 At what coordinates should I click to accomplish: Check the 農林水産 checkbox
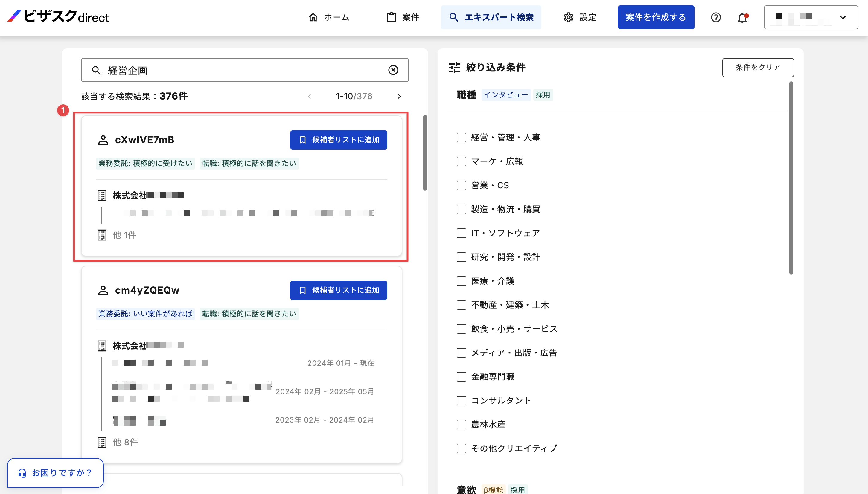point(462,424)
